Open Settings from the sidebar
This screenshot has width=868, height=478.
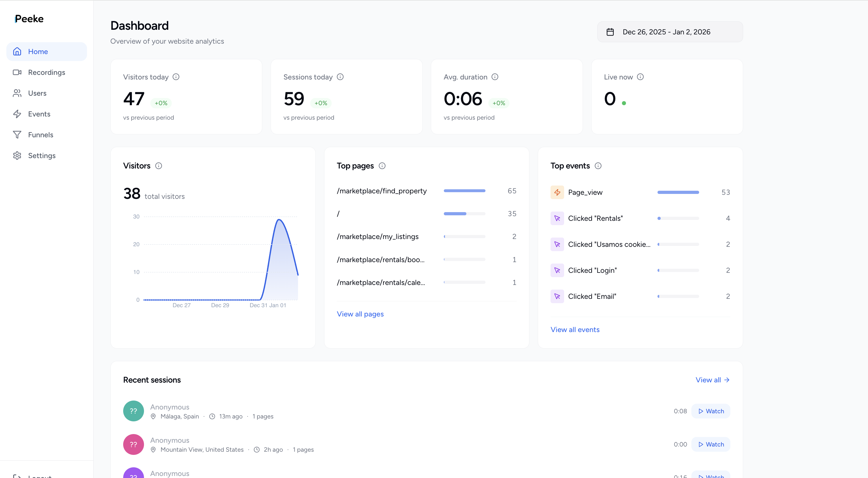(x=42, y=156)
